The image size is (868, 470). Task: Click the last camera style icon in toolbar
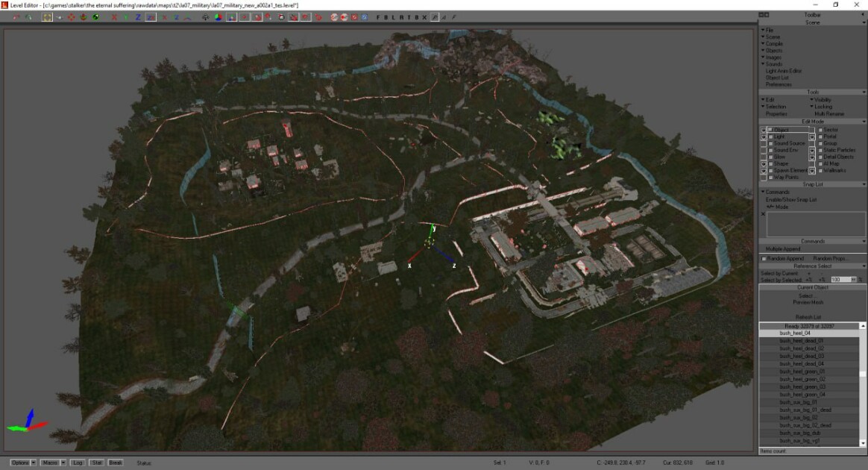(x=454, y=17)
